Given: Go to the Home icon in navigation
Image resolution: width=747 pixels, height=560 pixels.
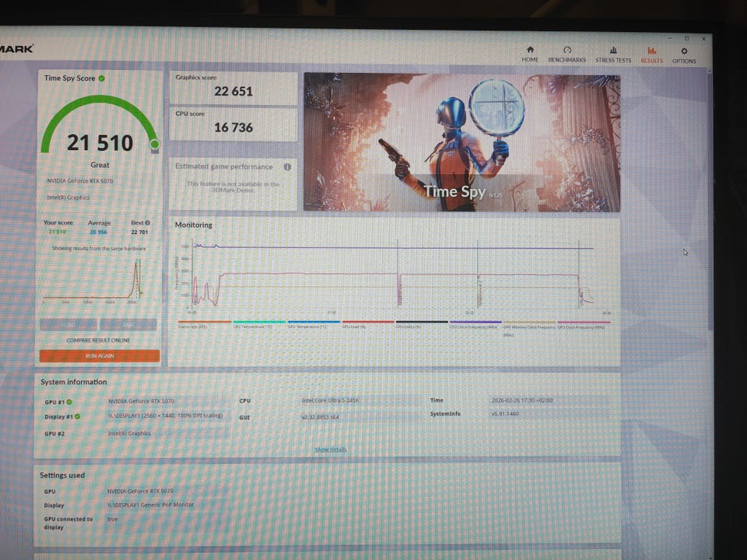Looking at the screenshot, I should pos(530,50).
